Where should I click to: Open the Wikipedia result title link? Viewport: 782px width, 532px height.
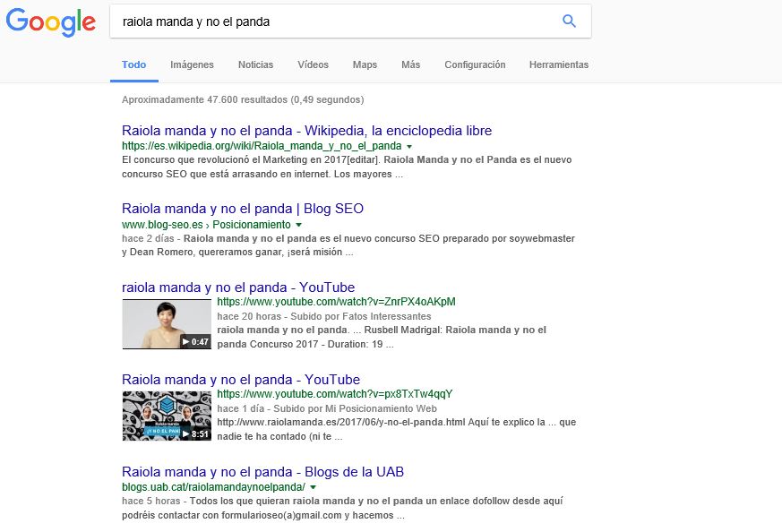click(306, 131)
